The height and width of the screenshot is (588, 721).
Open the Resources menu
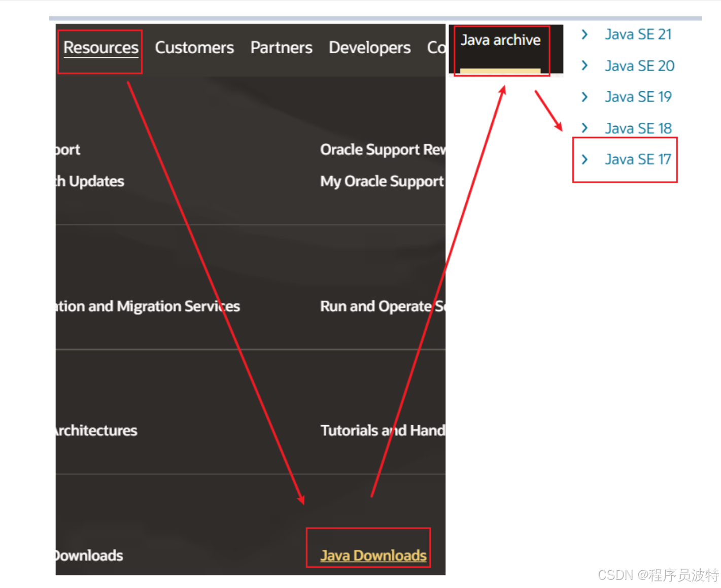[100, 48]
